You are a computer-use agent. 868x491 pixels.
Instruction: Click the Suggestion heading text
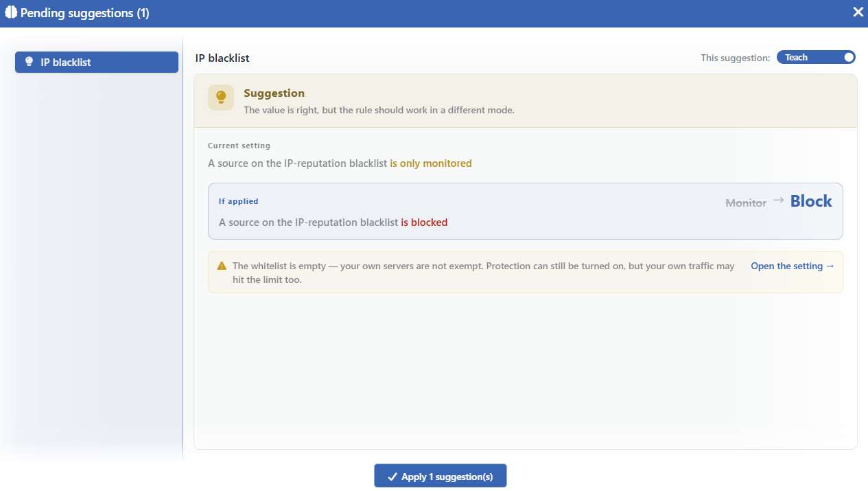[274, 93]
